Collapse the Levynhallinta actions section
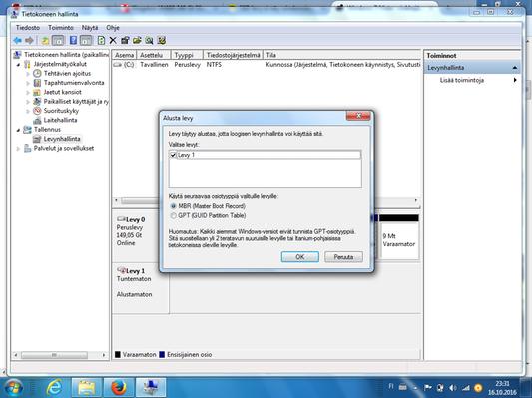Screen dimensions: 532x398 pyautogui.click(x=515, y=68)
